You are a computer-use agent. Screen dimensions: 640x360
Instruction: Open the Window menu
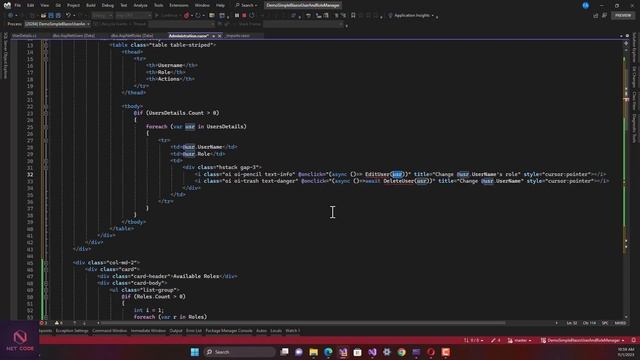coord(202,5)
